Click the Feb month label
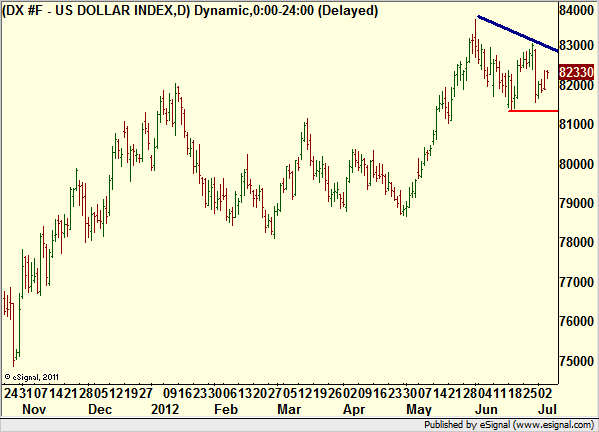The width and height of the screenshot is (599, 432). pos(226,409)
